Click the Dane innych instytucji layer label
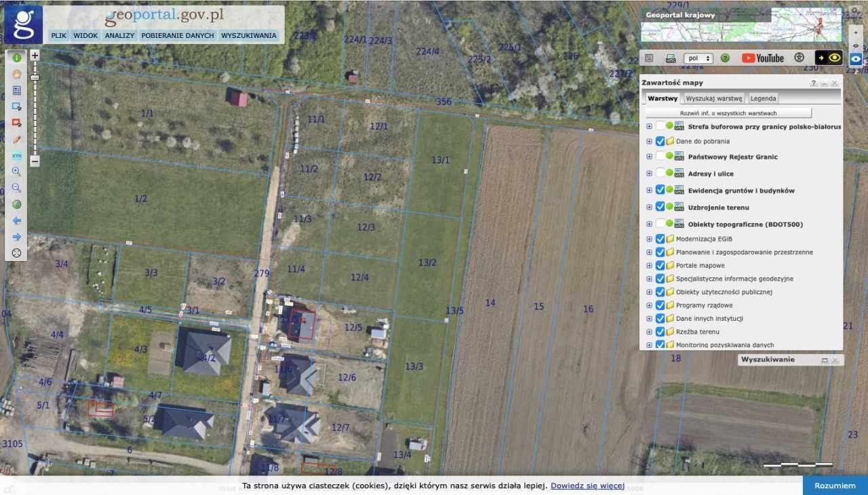The image size is (868, 495). (709, 318)
